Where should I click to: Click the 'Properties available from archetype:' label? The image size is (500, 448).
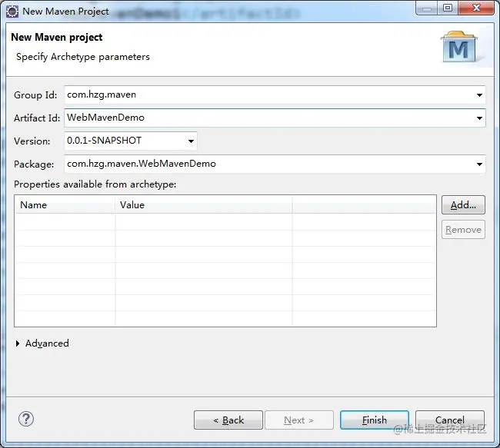point(95,184)
